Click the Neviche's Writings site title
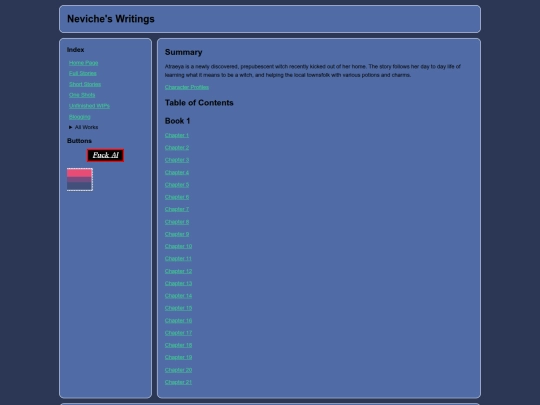Image resolution: width=540 pixels, height=405 pixels. point(111,19)
